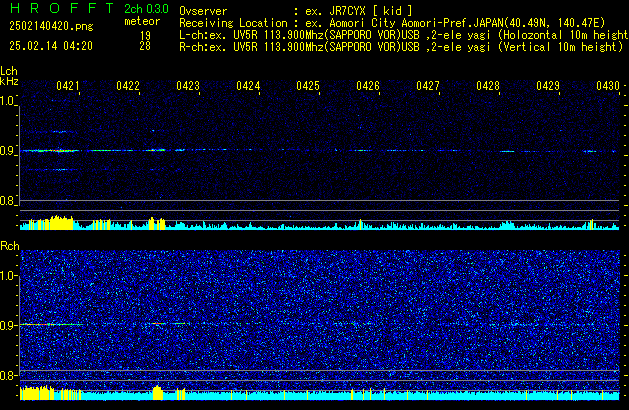Click the 0425 time marker
This screenshot has width=629, height=410.
click(x=308, y=86)
